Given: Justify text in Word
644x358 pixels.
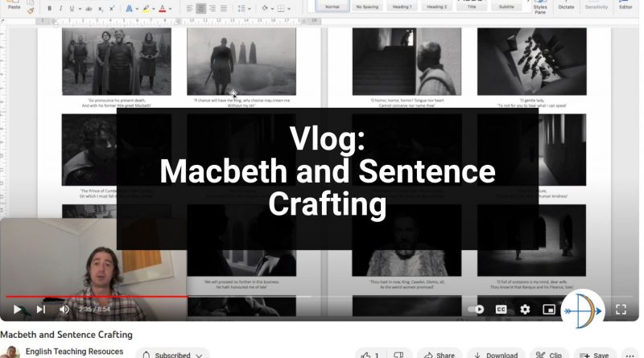Looking at the screenshot, I should click(224, 8).
